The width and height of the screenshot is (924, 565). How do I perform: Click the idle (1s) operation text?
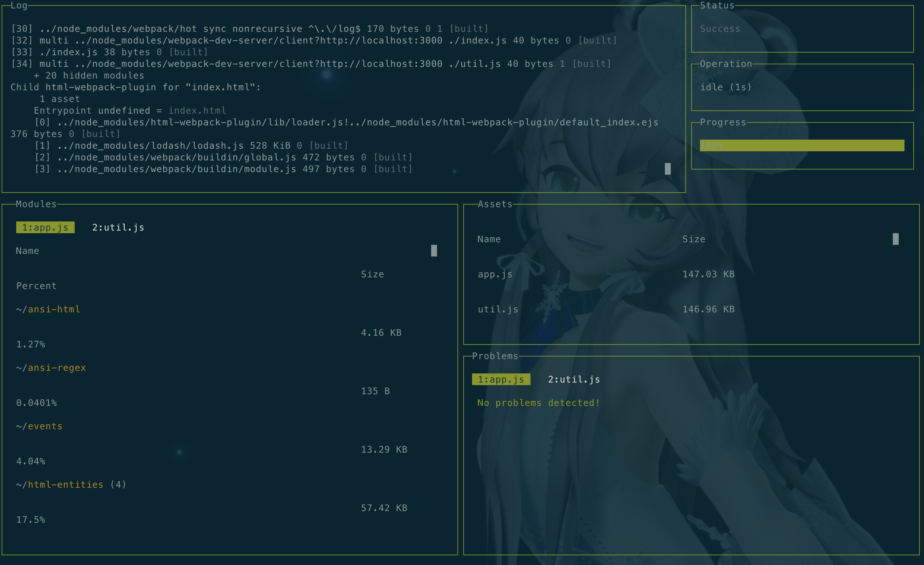coord(726,87)
